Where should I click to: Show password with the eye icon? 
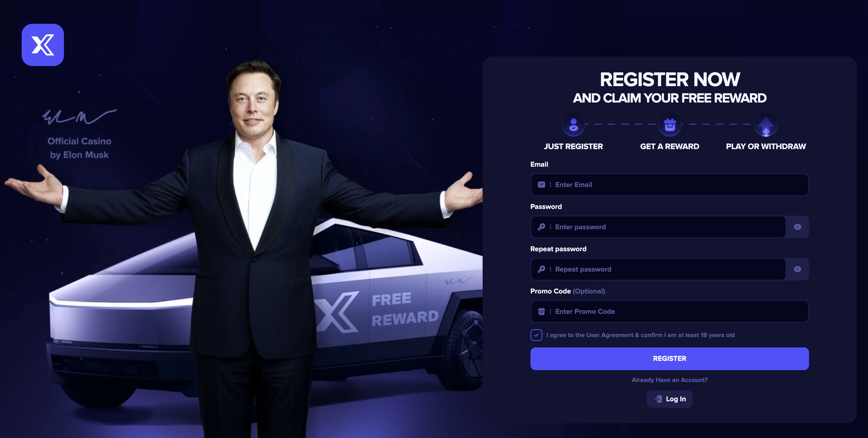click(x=797, y=227)
